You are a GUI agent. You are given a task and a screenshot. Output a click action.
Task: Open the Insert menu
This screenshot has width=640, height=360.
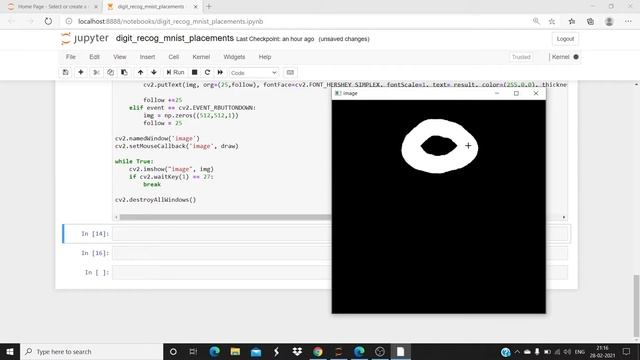(147, 57)
